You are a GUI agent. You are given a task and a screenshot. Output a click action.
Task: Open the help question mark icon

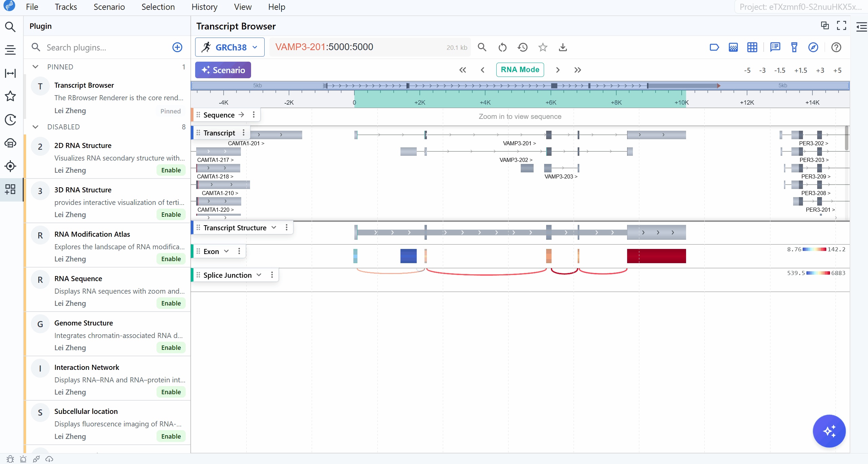point(836,47)
